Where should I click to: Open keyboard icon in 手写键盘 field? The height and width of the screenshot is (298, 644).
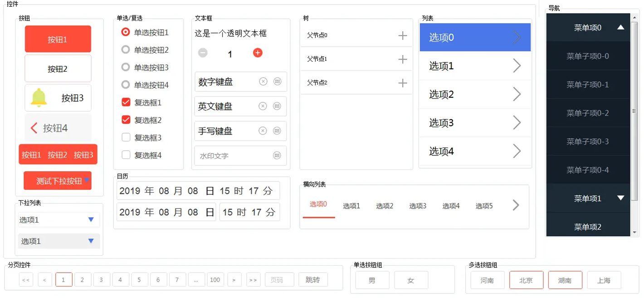(277, 131)
